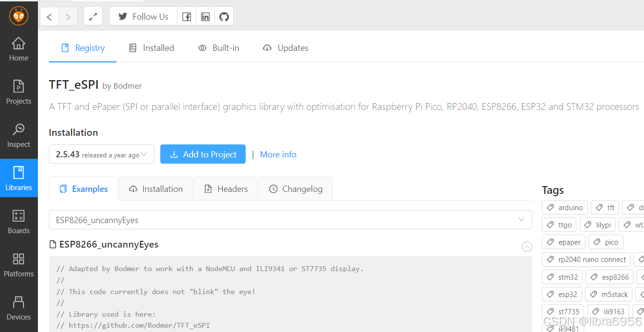Viewport: 644px width, 332px height.
Task: Click the pico tag
Action: coord(606,242)
